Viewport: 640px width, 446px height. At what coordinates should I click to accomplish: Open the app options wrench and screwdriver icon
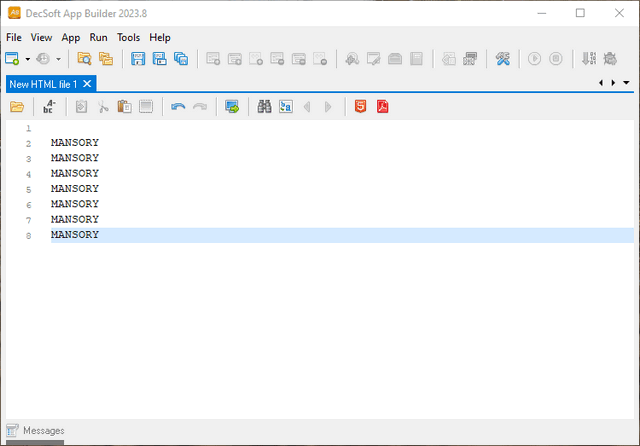(504, 59)
